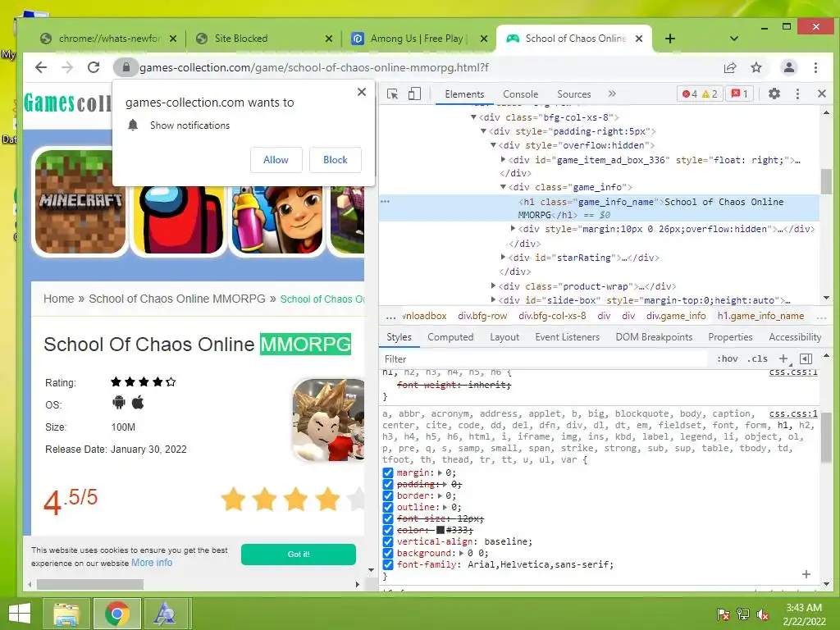This screenshot has height=630, width=840.
Task: Toggle the device toolbar icon
Action: coord(414,94)
